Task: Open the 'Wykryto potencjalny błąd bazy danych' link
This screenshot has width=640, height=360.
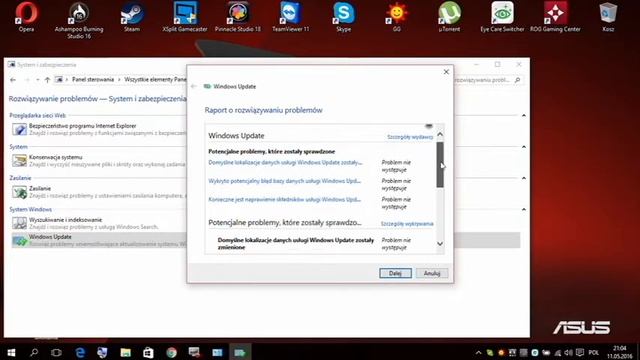Action: click(284, 181)
